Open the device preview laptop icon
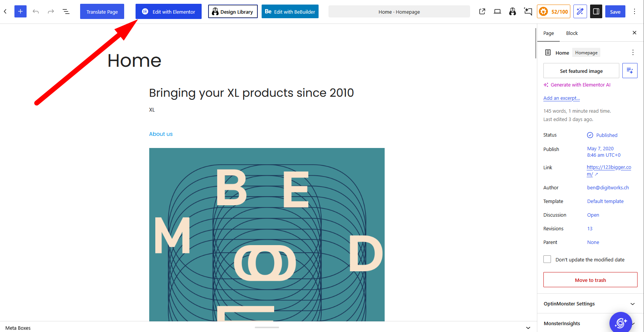This screenshot has height=332, width=644. 497,11
